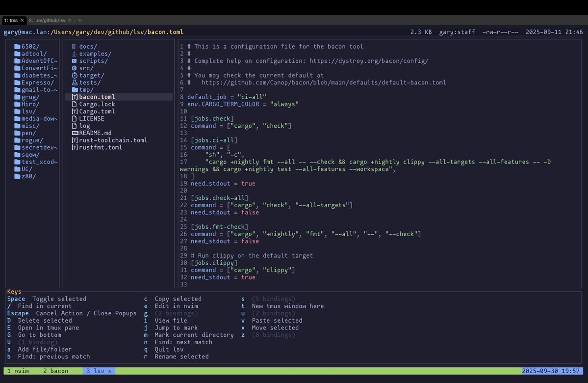
Task: Click the file icon beside Cargo.lock
Action: 74,105
